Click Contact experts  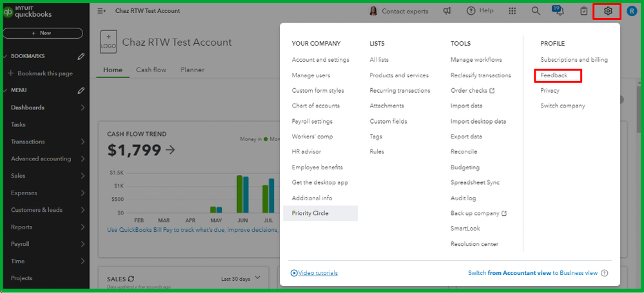405,11
